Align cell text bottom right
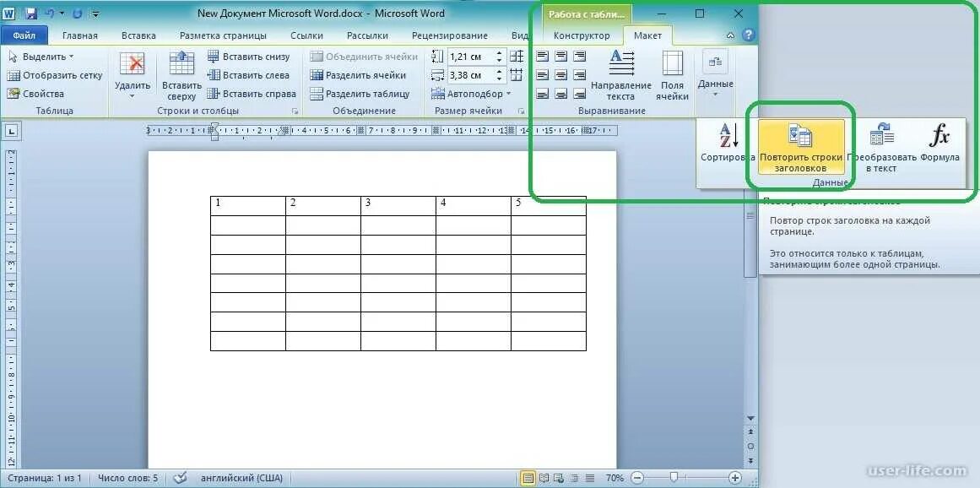 pyautogui.click(x=580, y=94)
